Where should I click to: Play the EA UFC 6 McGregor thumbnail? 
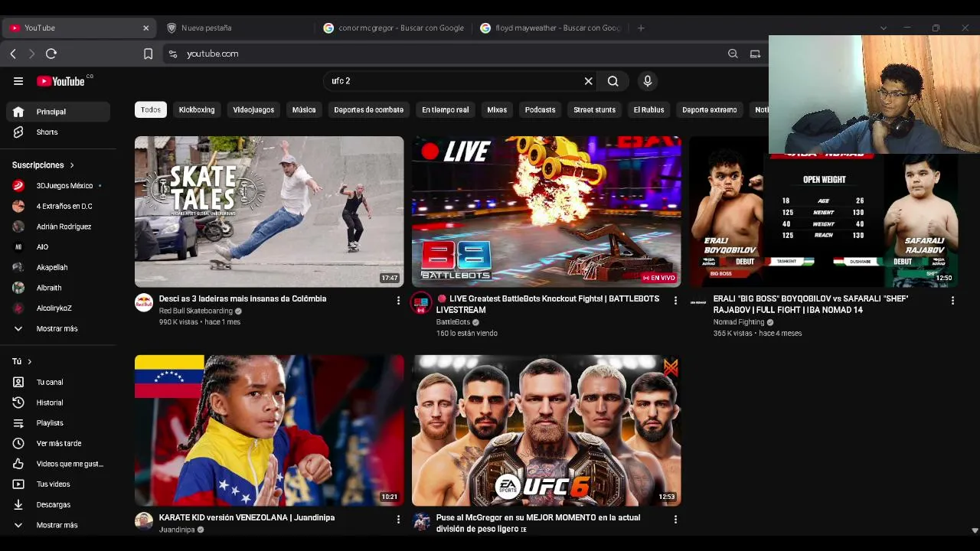click(546, 430)
